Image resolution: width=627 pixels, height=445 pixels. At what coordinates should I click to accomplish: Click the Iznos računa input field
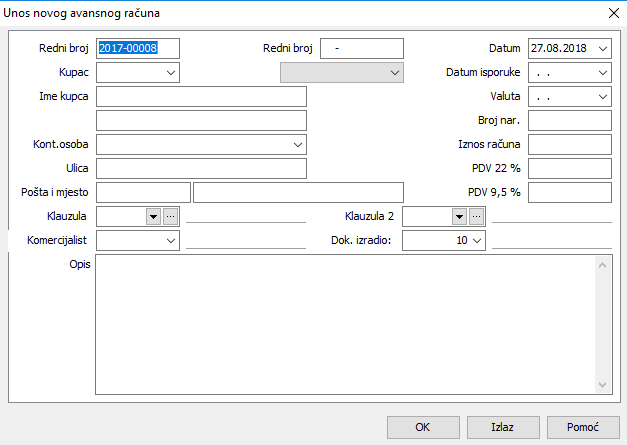(569, 144)
